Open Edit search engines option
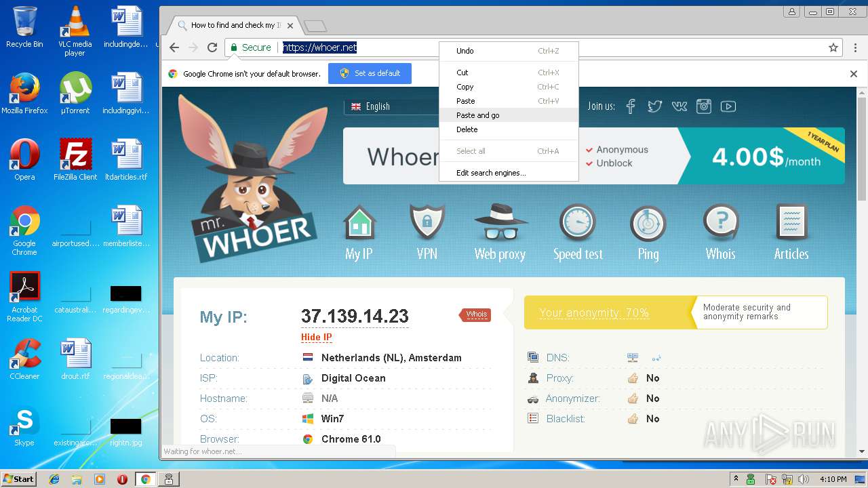Image resolution: width=868 pixels, height=488 pixels. click(509, 173)
